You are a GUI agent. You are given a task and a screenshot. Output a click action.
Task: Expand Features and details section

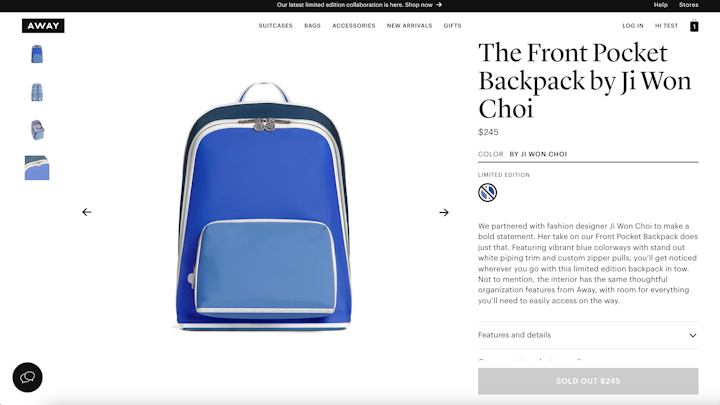588,335
